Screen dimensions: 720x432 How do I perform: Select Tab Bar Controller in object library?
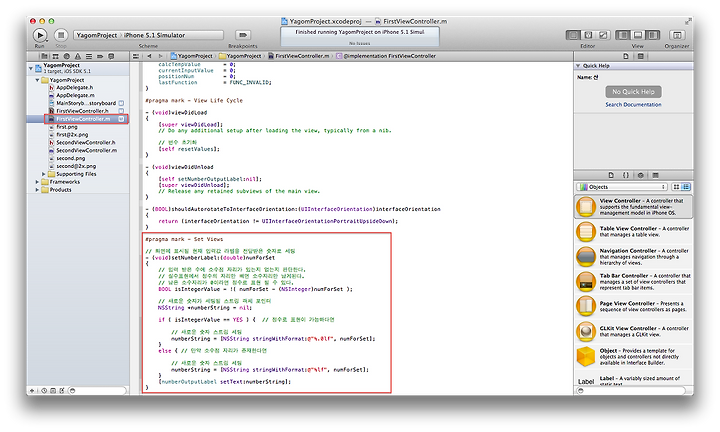[633, 282]
